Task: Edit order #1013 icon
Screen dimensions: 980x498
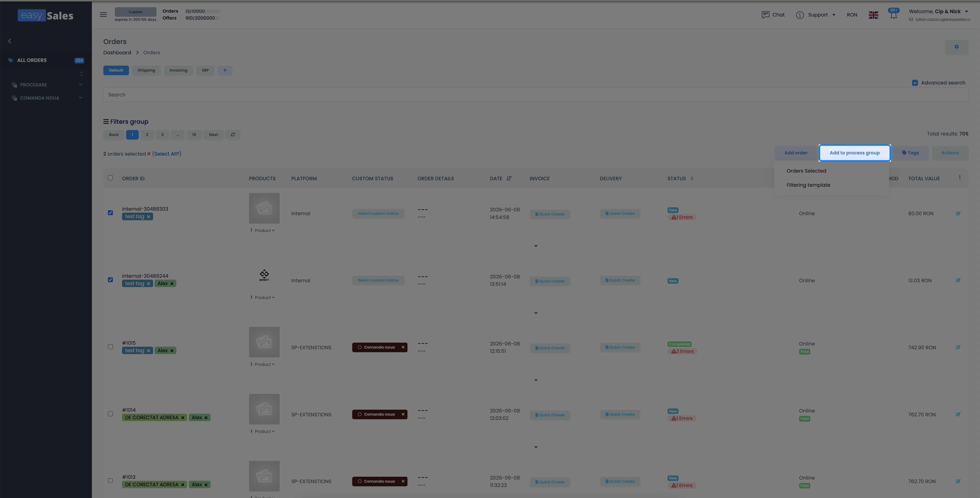Action: click(958, 481)
